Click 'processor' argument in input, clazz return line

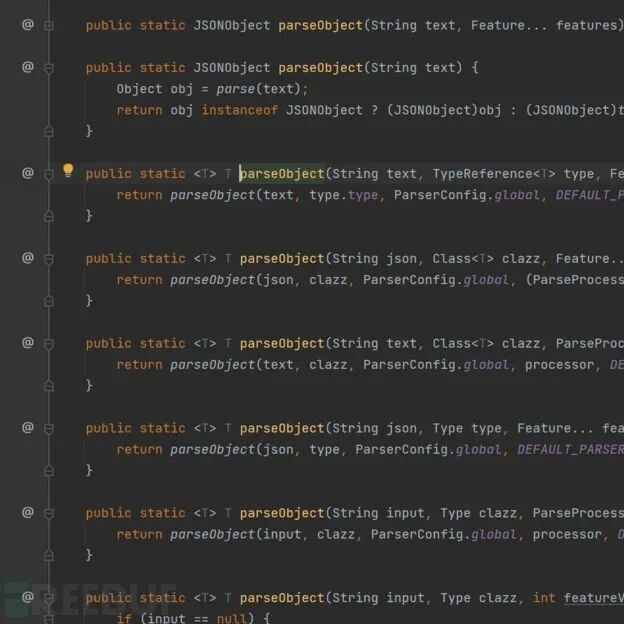(567, 534)
